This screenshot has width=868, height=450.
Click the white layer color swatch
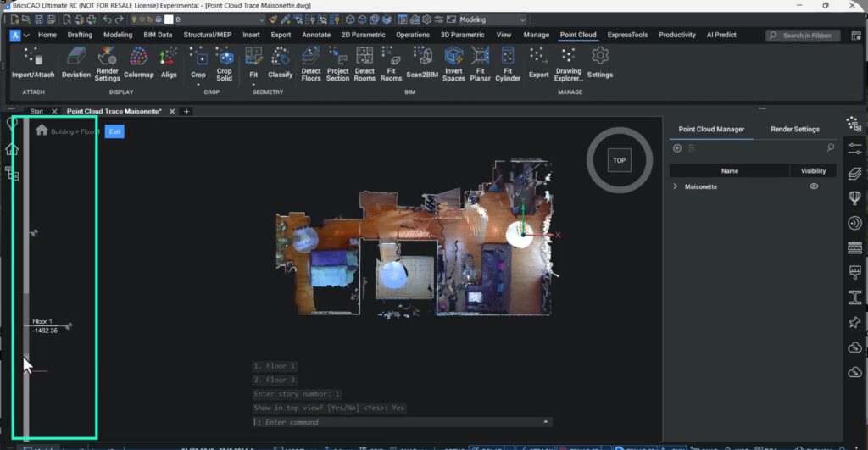point(169,19)
